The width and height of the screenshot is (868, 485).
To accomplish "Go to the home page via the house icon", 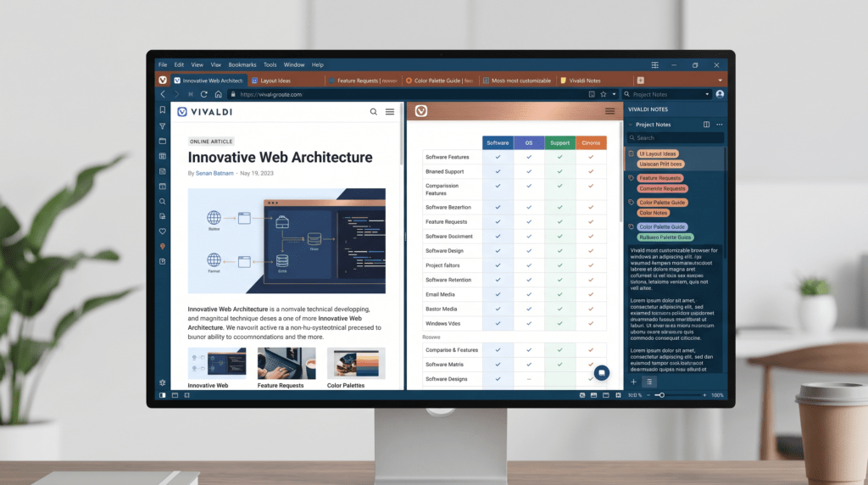I will point(218,95).
